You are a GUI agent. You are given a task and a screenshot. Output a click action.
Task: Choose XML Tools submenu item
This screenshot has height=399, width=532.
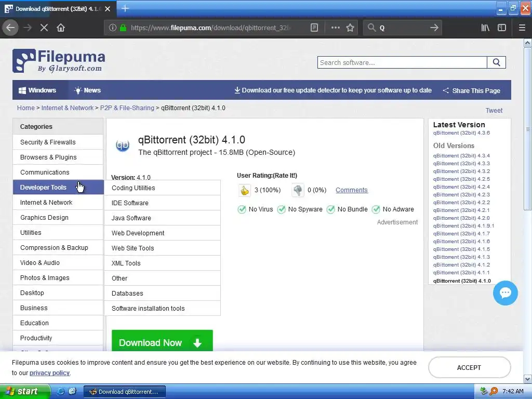pos(162,263)
